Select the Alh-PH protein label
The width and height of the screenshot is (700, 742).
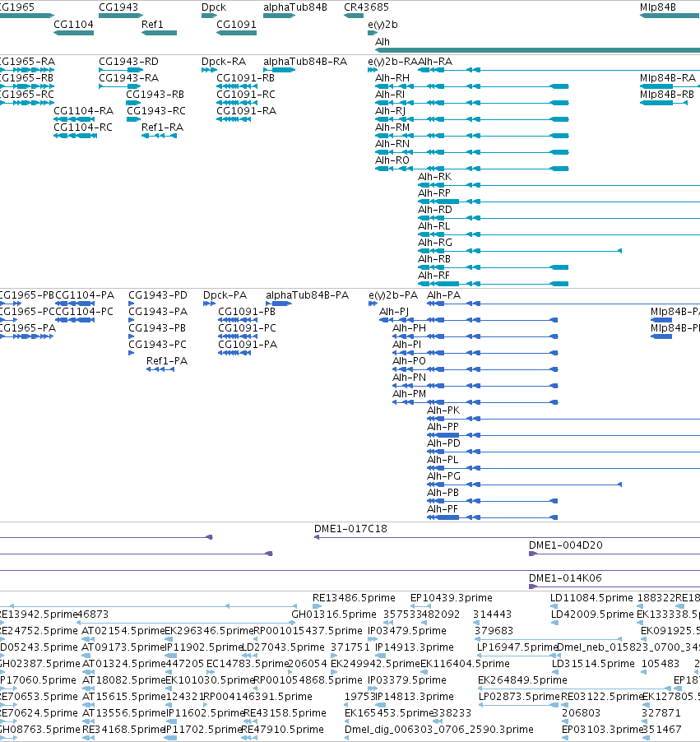(x=409, y=328)
